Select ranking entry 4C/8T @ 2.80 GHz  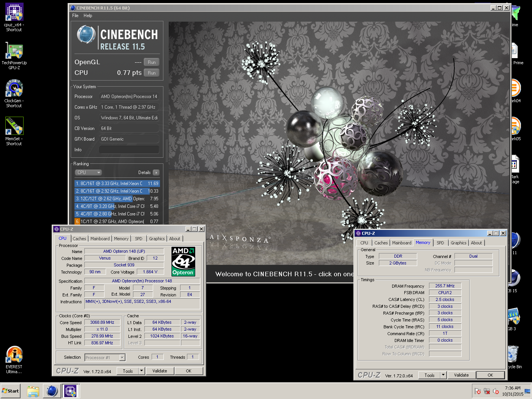tap(117, 214)
